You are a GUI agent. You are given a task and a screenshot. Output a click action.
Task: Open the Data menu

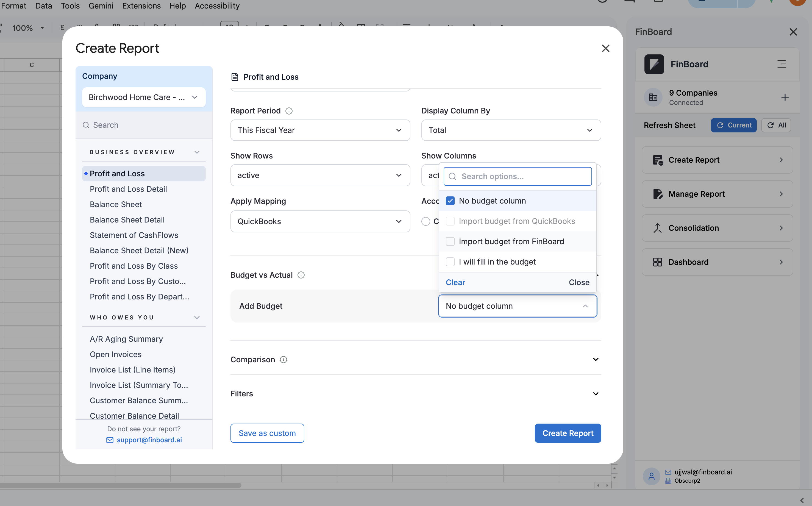click(x=43, y=6)
